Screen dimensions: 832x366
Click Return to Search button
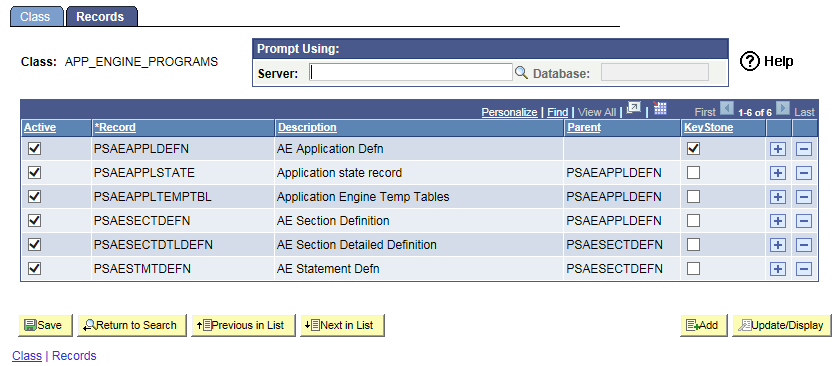point(132,325)
